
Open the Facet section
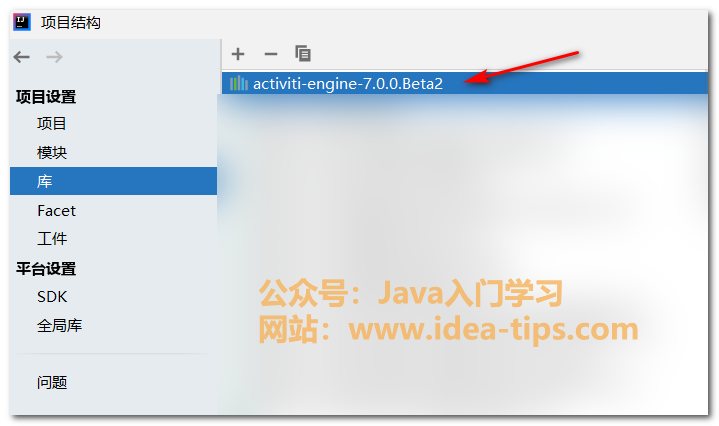tap(56, 210)
